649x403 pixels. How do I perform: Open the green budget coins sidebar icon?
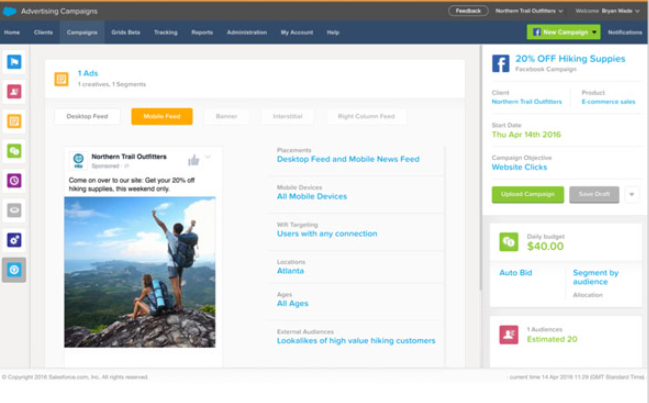14,151
